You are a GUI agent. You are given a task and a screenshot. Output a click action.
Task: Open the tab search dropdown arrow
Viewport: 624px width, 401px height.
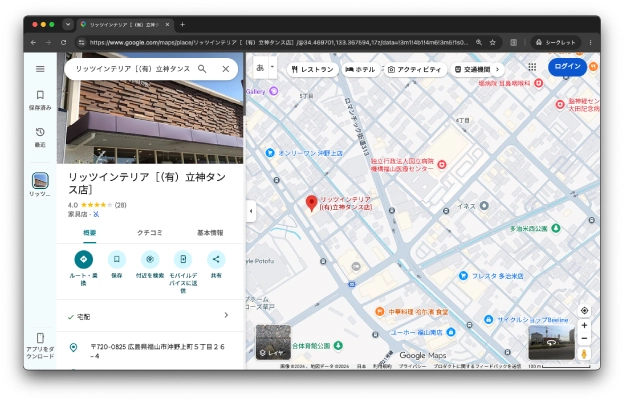point(68,25)
